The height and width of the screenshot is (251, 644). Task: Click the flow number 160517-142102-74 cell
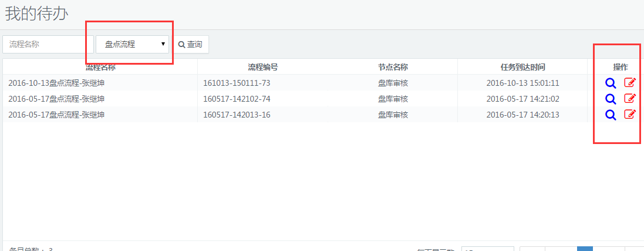click(237, 99)
